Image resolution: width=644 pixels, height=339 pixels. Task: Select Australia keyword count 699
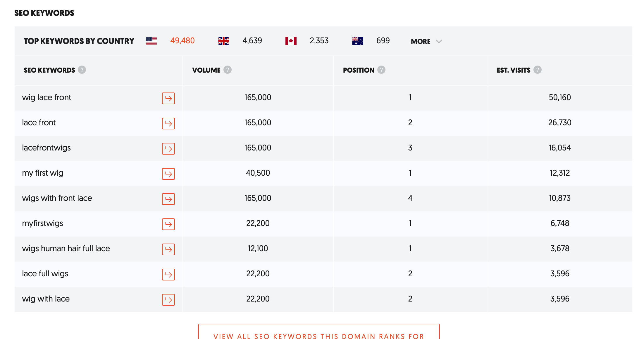coord(383,41)
